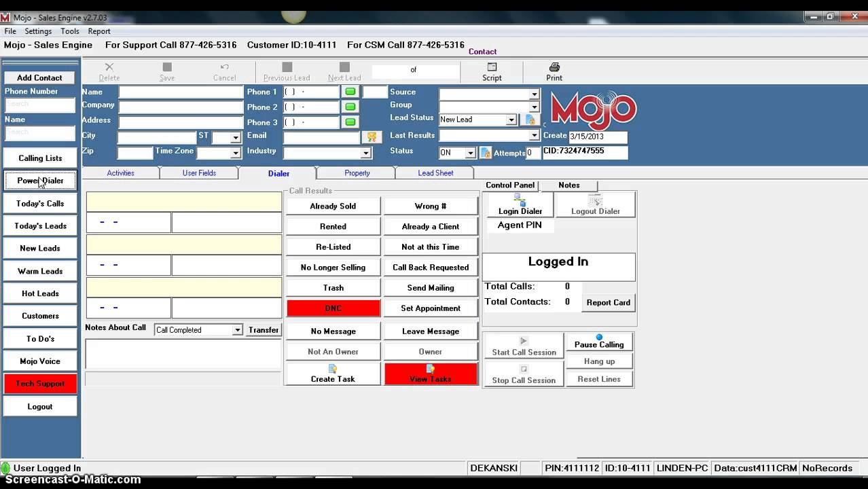868x489 pixels.
Task: Click Create Task button
Action: tap(333, 374)
